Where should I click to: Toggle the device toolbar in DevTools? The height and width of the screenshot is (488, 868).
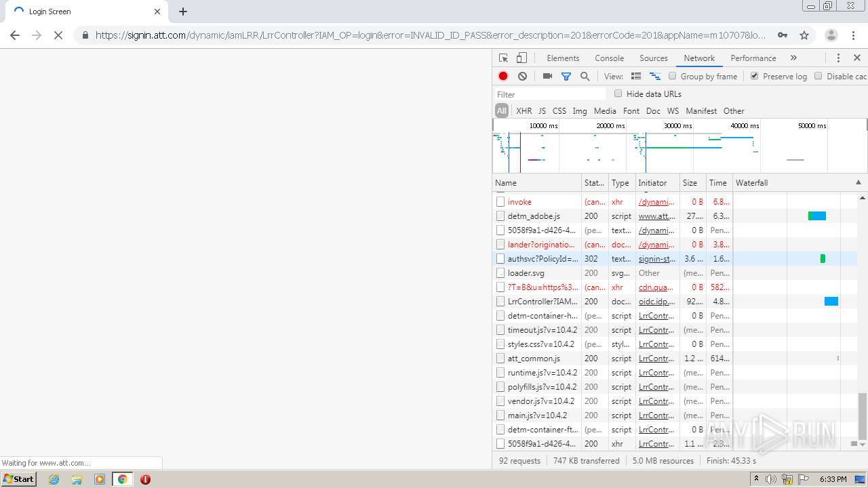521,58
